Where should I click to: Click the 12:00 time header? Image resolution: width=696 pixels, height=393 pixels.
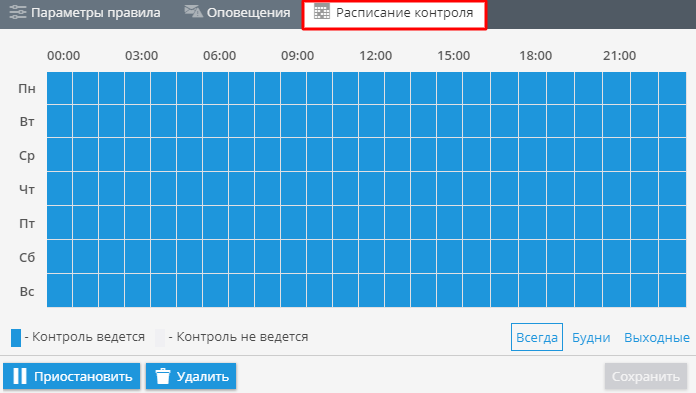click(376, 56)
